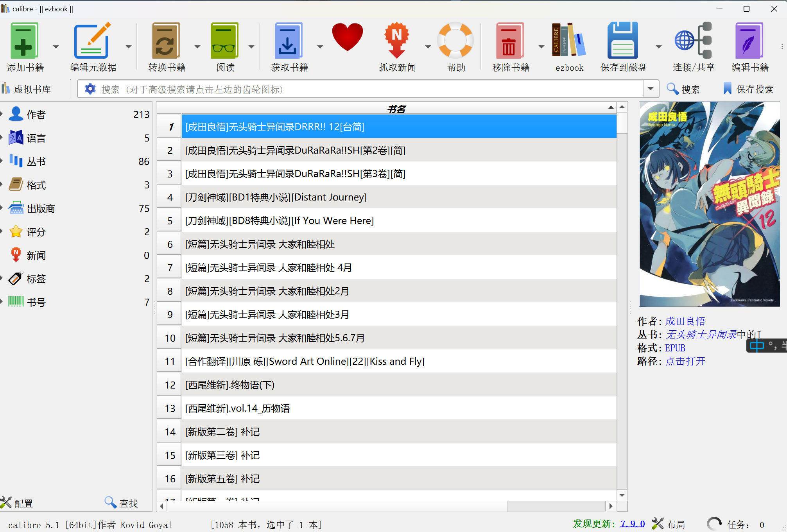Open the 虚拟书库 virtual library button
Image resolution: width=787 pixels, height=532 pixels.
pyautogui.click(x=27, y=89)
